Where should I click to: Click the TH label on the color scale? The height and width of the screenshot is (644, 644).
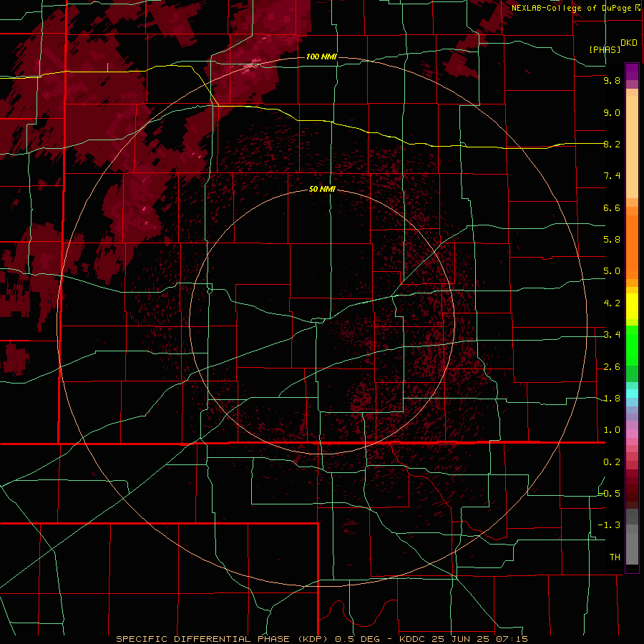(615, 557)
